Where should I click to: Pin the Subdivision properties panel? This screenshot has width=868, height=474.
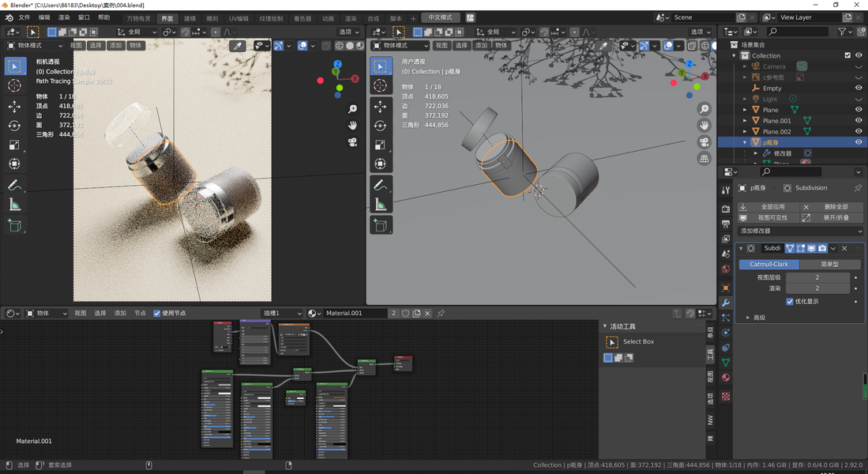pos(858,188)
